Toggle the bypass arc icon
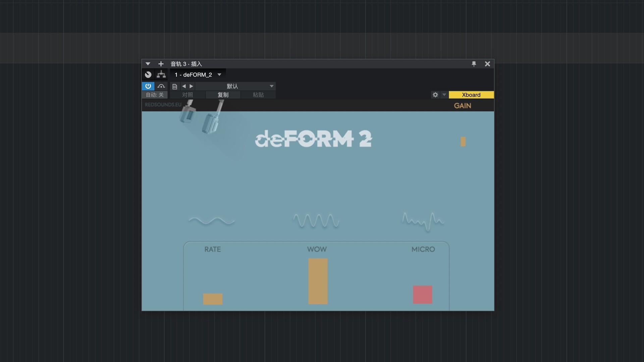This screenshot has height=362, width=644. (161, 86)
